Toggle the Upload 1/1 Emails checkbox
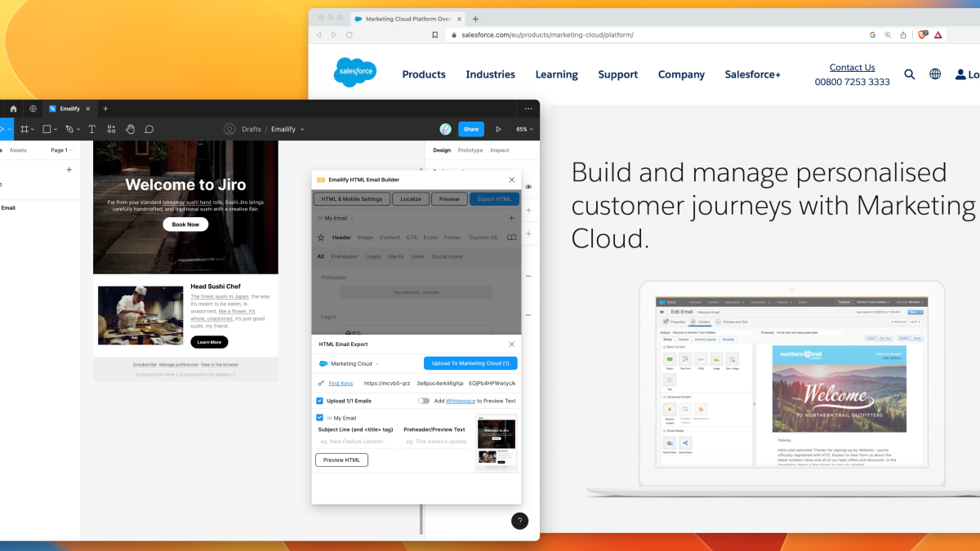The image size is (980, 551). coord(320,401)
